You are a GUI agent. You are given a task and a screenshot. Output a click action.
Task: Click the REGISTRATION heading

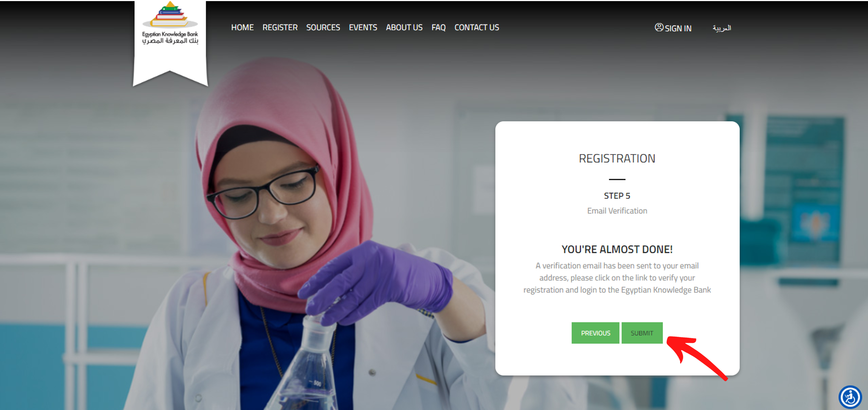[617, 158]
